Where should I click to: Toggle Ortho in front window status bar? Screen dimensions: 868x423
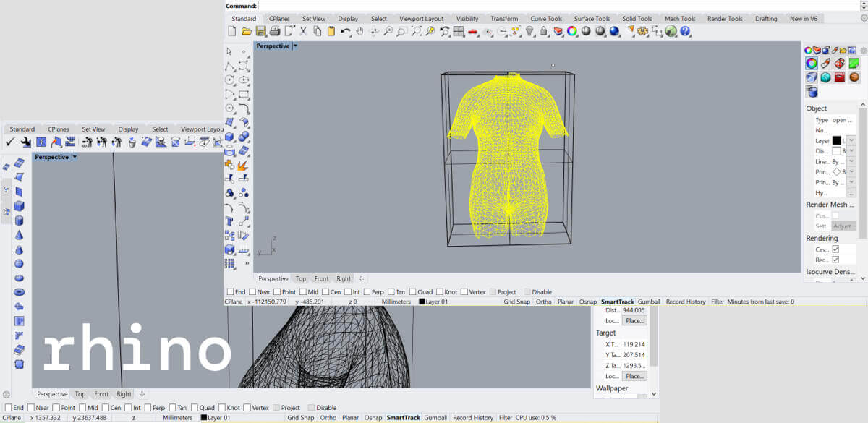click(544, 302)
